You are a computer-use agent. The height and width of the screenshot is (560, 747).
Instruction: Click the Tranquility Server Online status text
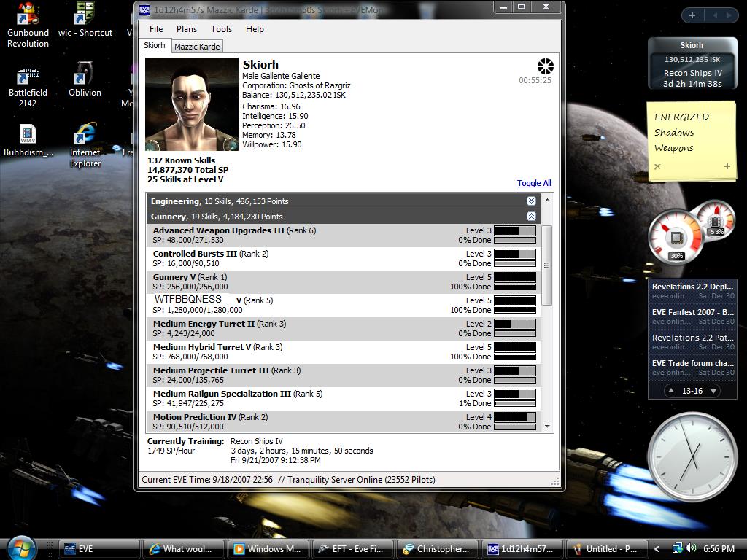point(361,480)
